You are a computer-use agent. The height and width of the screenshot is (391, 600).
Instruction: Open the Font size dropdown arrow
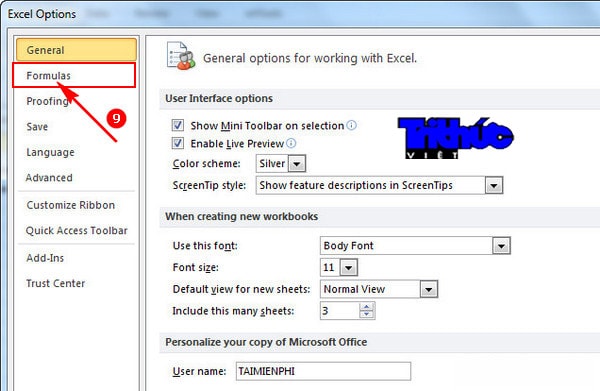[349, 268]
